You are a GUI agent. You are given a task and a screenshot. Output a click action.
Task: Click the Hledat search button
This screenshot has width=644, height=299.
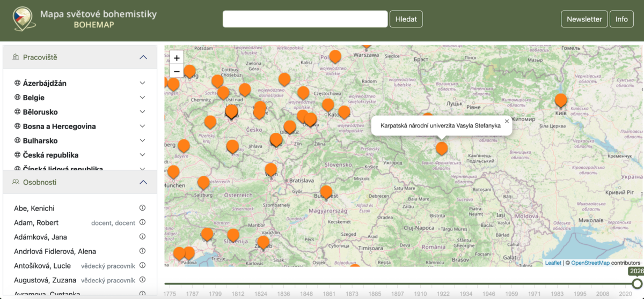406,19
